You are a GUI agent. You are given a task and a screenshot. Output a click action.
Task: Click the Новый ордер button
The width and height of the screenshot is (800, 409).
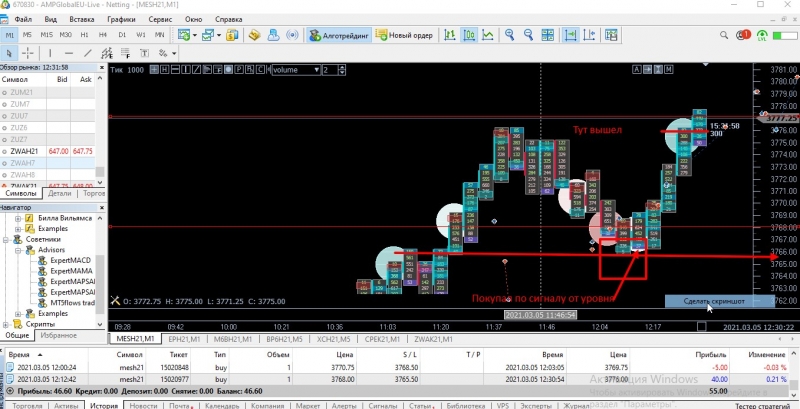(405, 36)
